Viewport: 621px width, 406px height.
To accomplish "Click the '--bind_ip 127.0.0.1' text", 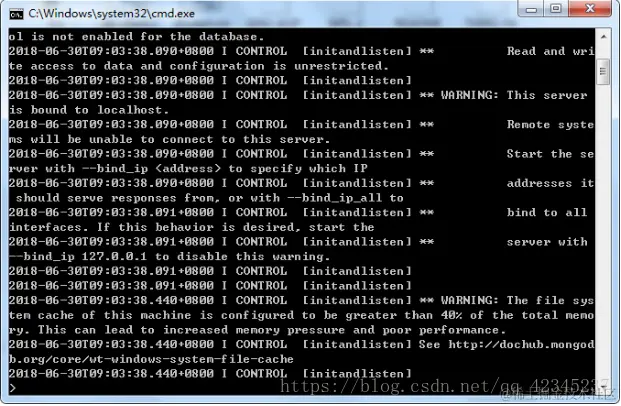I will (78, 256).
